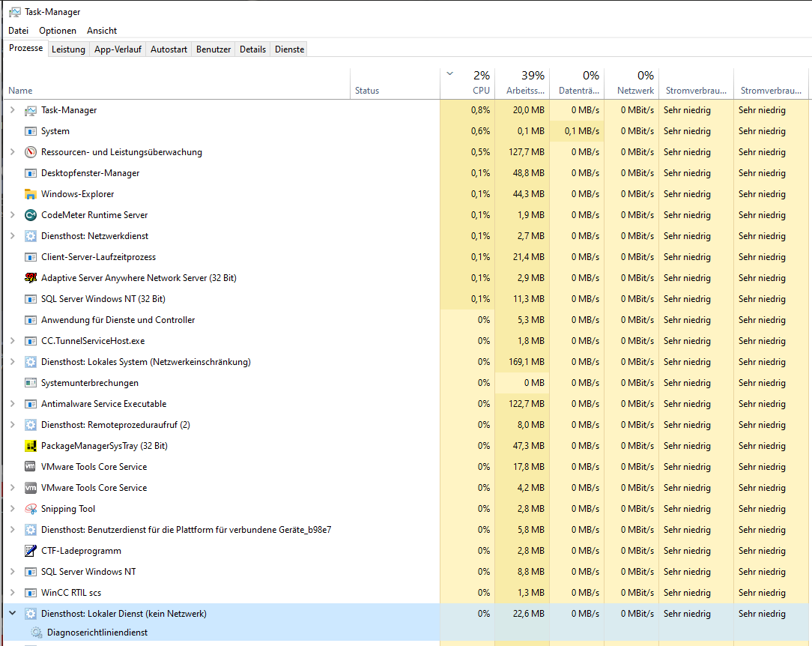Viewport: 812px width, 646px height.
Task: Sort by the Name column header
Action: 177,83
